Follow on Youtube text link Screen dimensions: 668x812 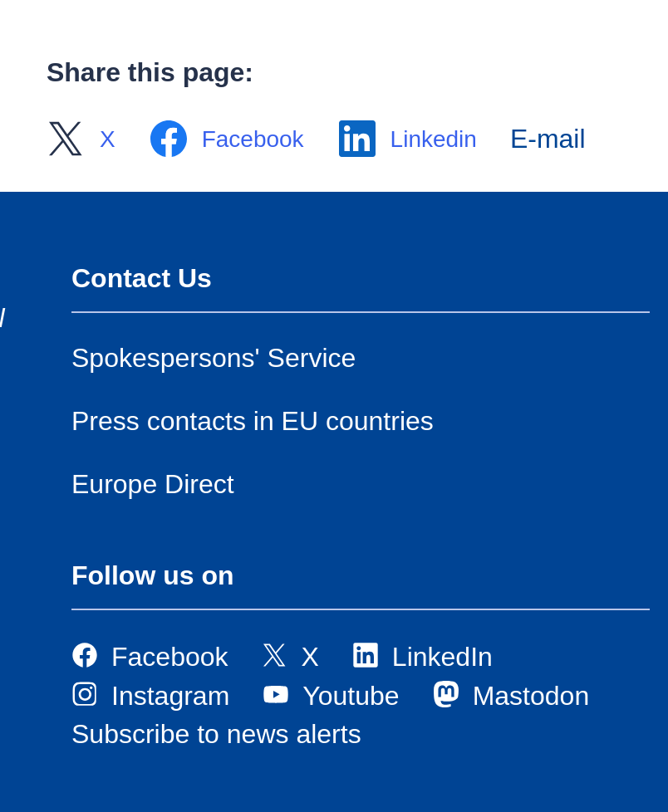point(351,696)
